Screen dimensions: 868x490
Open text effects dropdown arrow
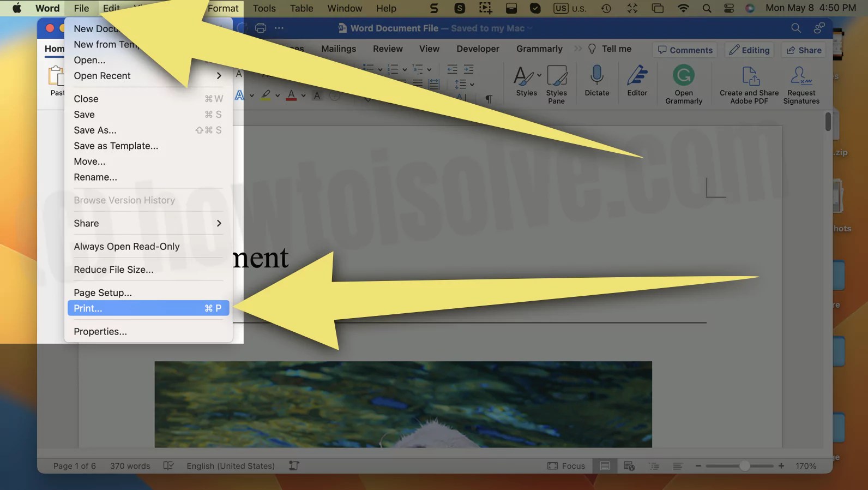pos(251,96)
